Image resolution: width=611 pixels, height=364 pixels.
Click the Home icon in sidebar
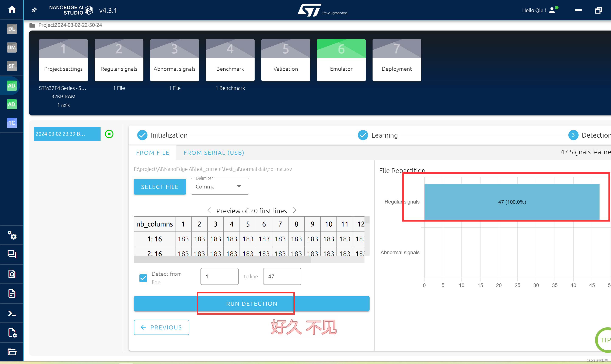pyautogui.click(x=11, y=9)
